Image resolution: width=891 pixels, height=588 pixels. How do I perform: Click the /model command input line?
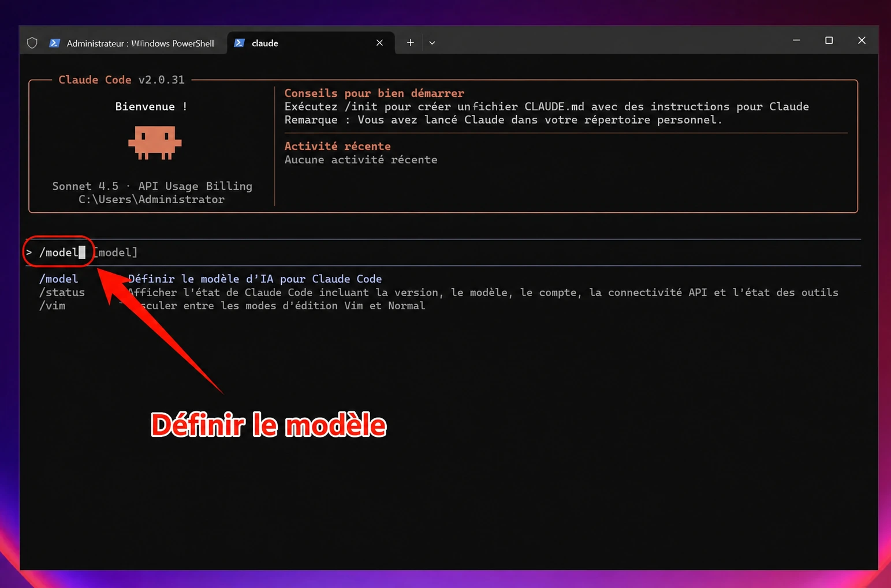(x=443, y=252)
